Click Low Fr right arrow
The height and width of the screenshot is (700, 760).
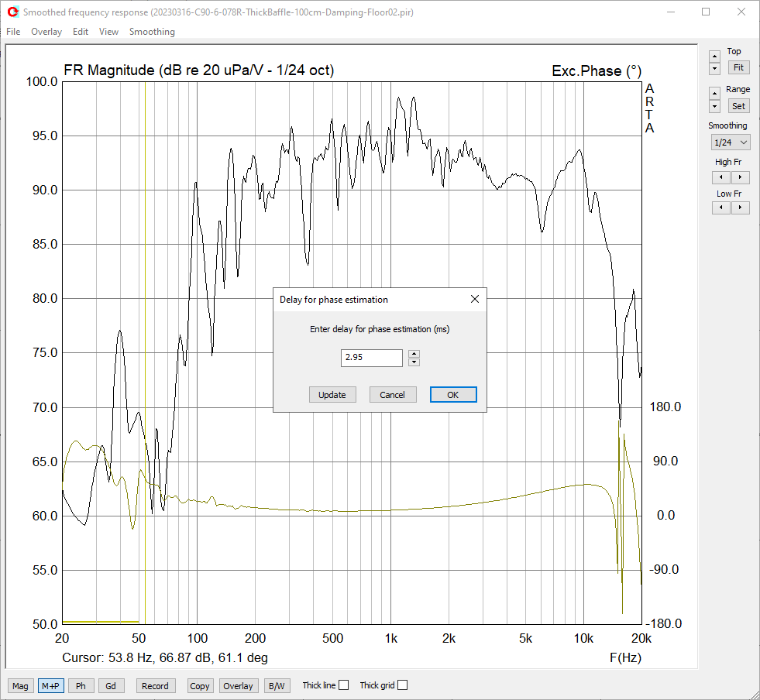click(x=740, y=208)
